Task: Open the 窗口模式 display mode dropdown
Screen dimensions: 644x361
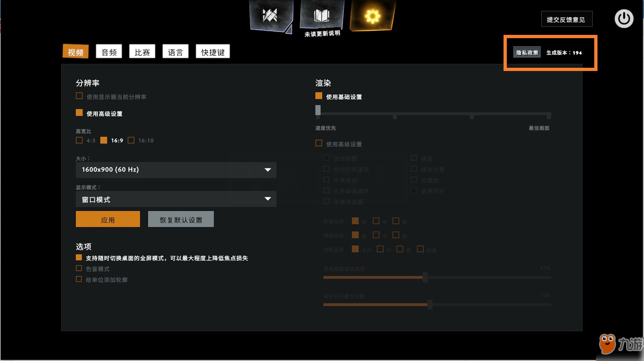Action: pos(176,199)
